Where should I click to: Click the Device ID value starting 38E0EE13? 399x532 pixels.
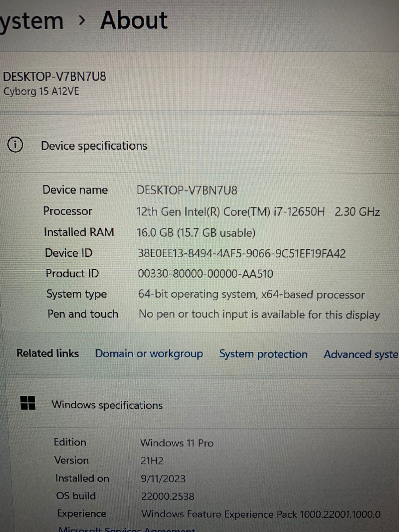tap(241, 254)
